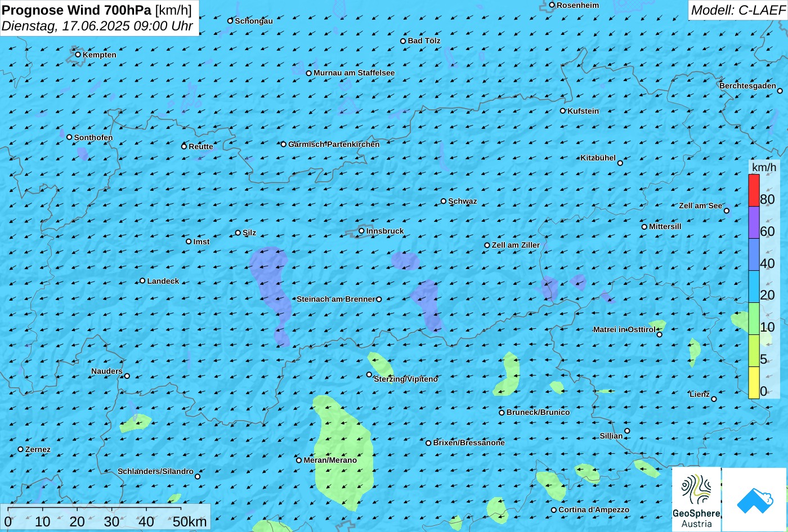Select the 'Schwaz' town label
The height and width of the screenshot is (532, 788).
point(463,201)
